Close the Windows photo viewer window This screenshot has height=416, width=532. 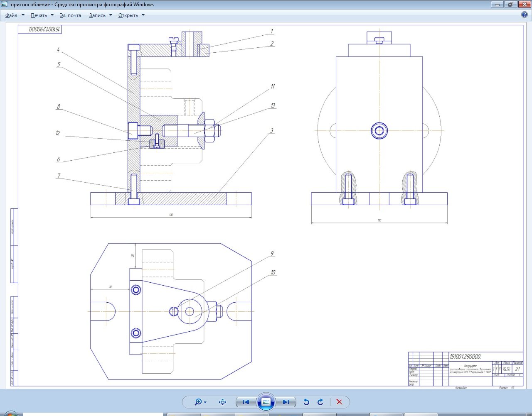[x=524, y=5]
